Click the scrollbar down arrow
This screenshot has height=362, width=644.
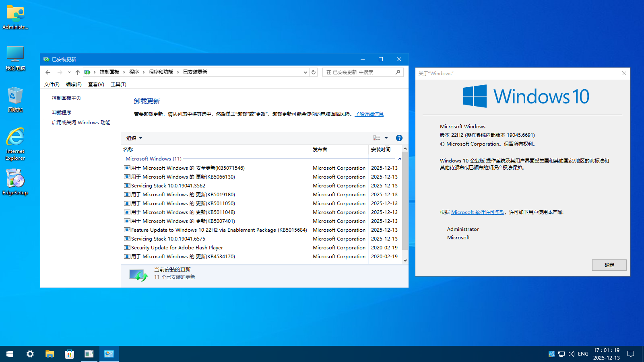[x=405, y=261]
